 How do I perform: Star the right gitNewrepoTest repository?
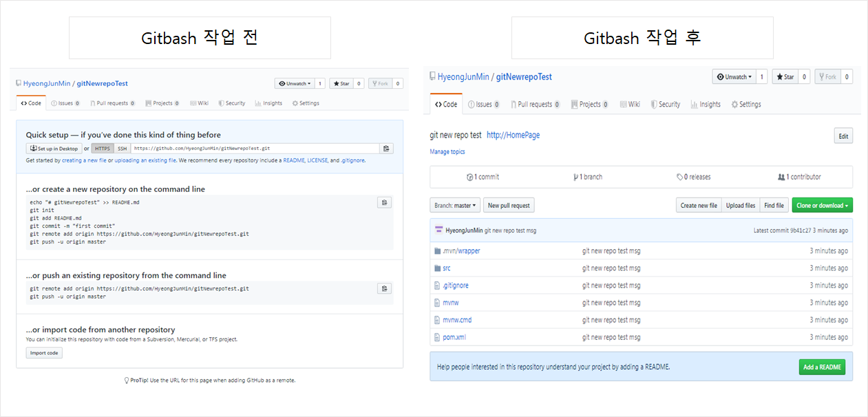pos(785,77)
